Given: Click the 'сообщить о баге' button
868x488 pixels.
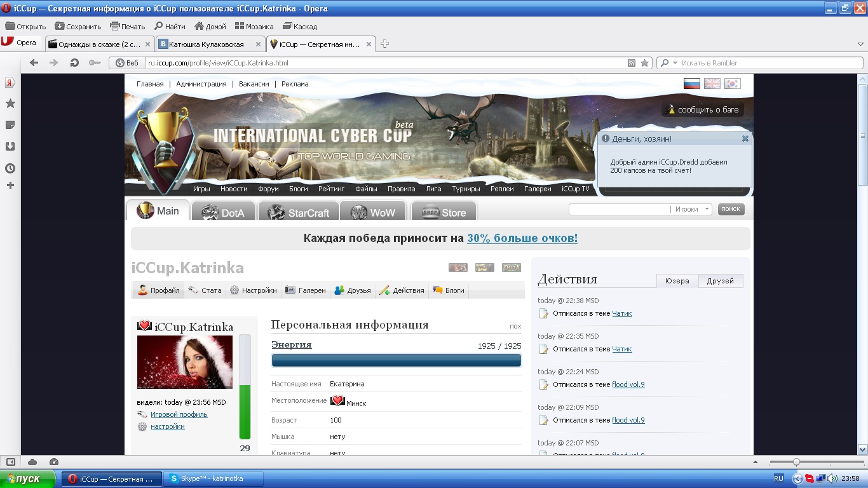Looking at the screenshot, I should [x=702, y=109].
